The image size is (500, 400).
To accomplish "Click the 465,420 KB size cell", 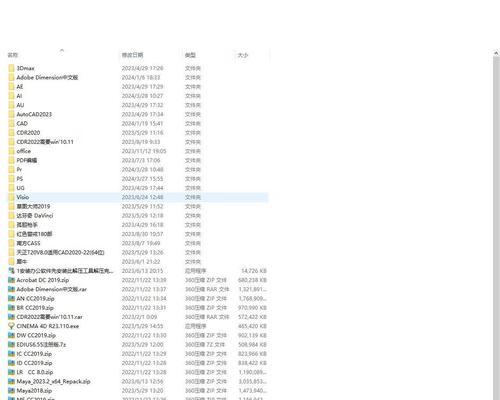I will [x=252, y=326].
